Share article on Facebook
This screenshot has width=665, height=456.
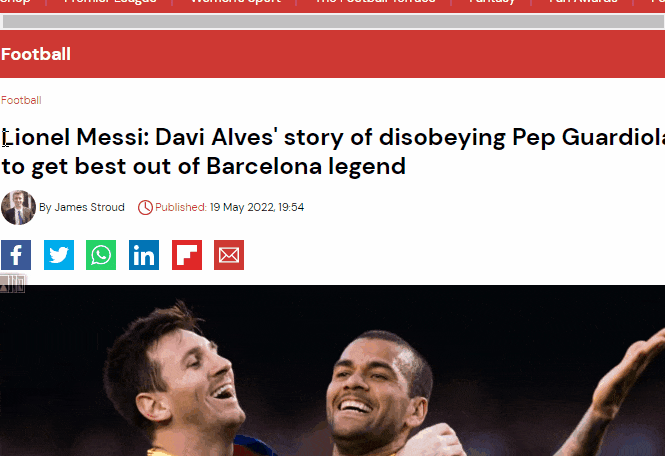[16, 255]
